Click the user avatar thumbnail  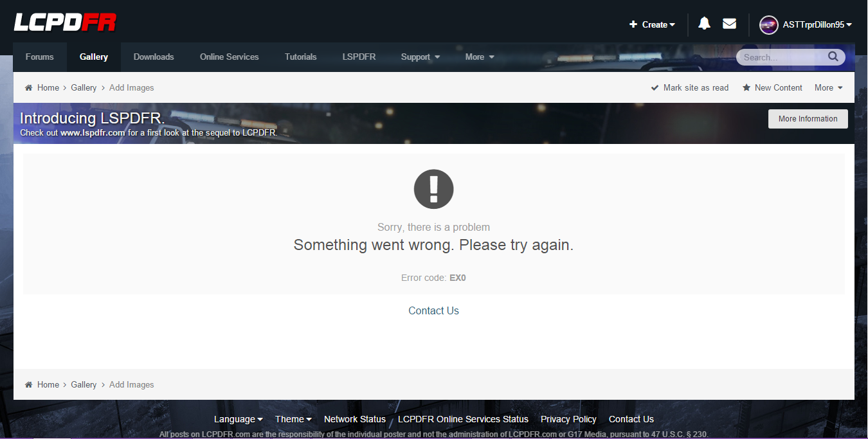point(768,25)
